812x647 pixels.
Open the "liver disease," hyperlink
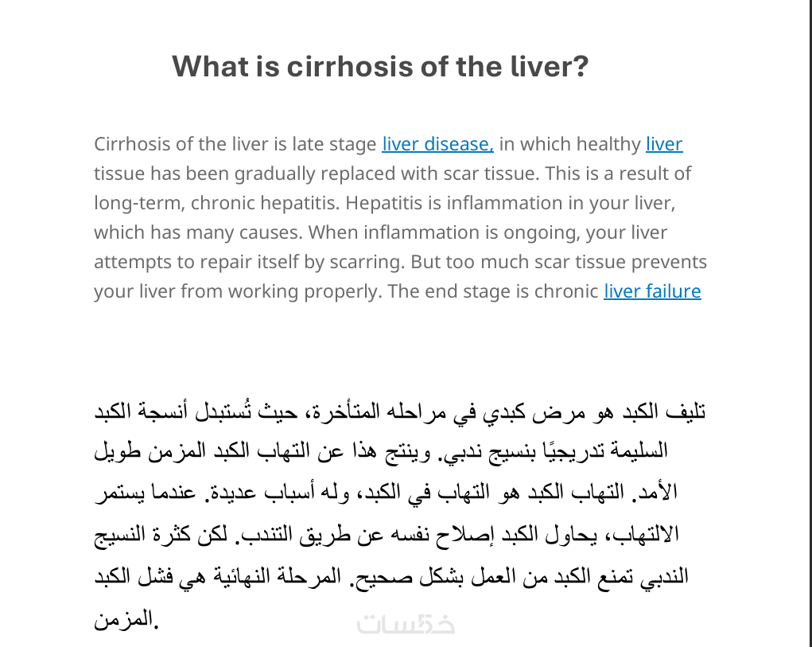click(437, 144)
